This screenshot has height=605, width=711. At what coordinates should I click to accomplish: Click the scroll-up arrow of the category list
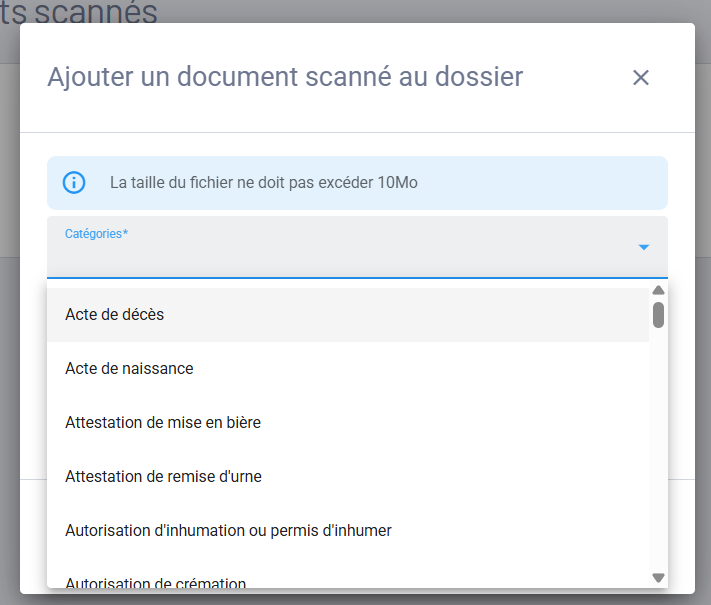[658, 291]
